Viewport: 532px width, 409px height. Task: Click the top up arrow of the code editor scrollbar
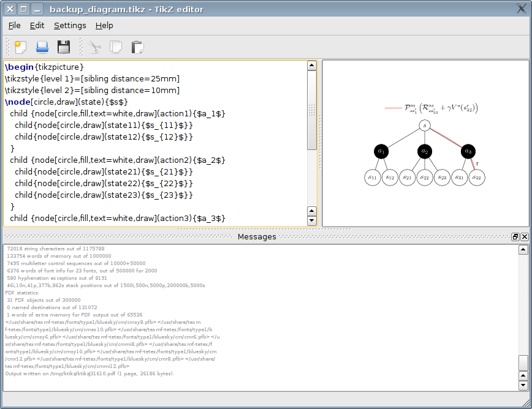pos(311,66)
